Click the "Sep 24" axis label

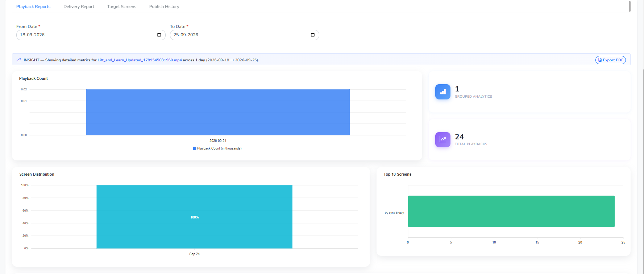[x=195, y=254]
